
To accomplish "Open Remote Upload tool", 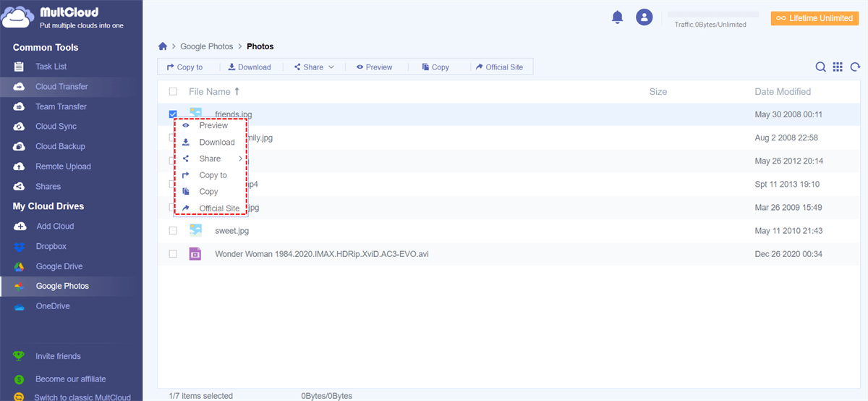I will [63, 166].
